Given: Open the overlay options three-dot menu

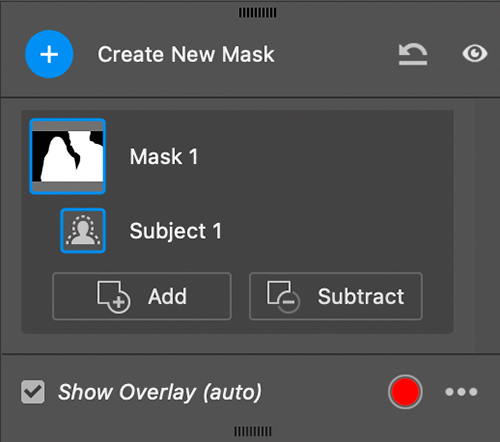Looking at the screenshot, I should pyautogui.click(x=461, y=392).
